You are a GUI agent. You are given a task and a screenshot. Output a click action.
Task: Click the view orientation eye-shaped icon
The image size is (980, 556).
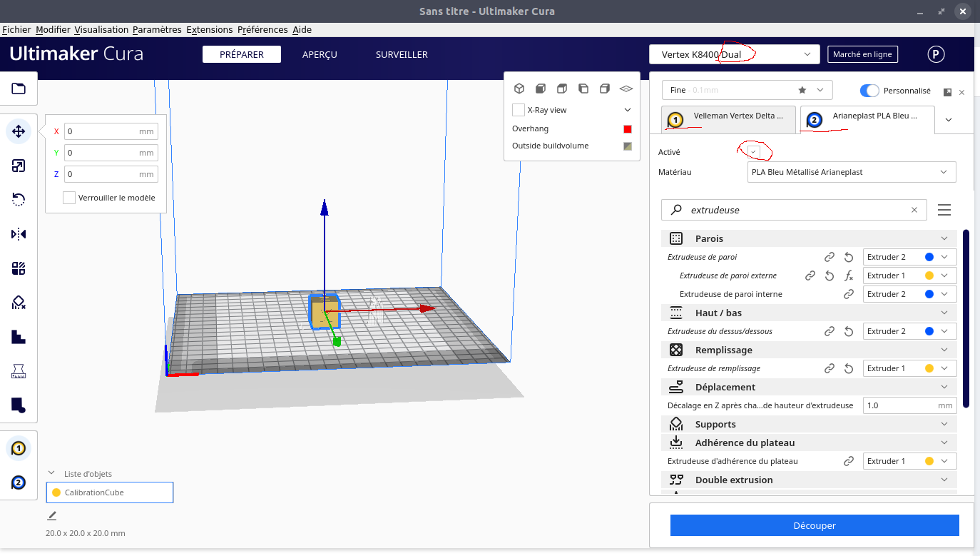click(626, 89)
